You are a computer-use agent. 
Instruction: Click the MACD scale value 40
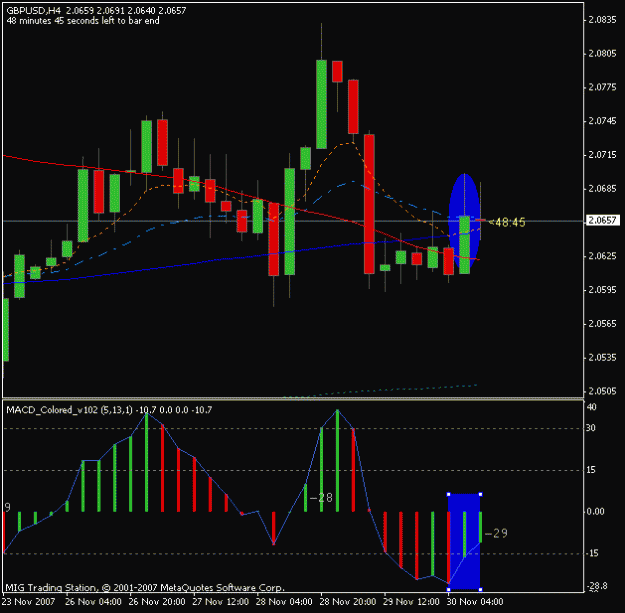click(592, 407)
